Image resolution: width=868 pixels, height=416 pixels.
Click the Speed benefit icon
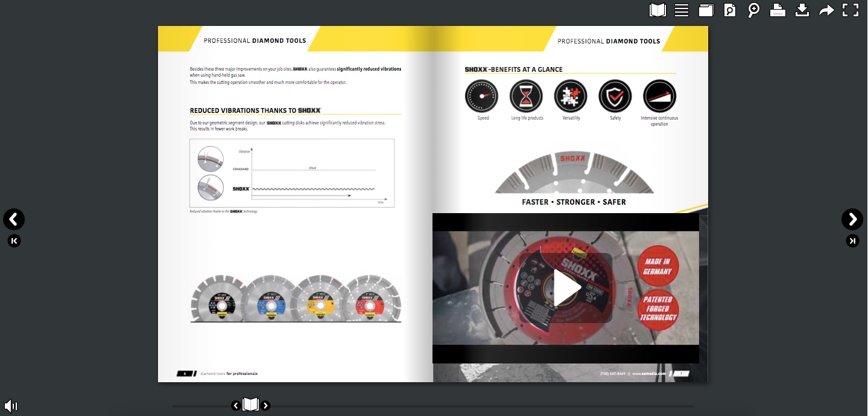coord(483,96)
